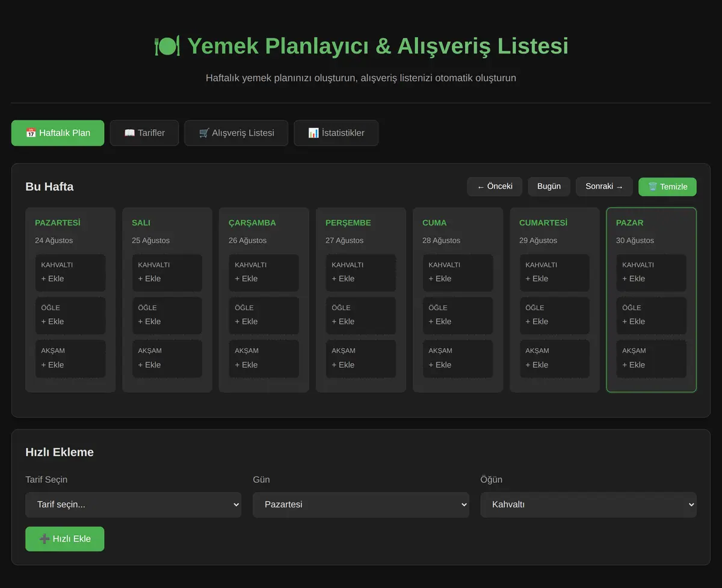
Task: Click the date 30 Ağustos
Action: 635,240
